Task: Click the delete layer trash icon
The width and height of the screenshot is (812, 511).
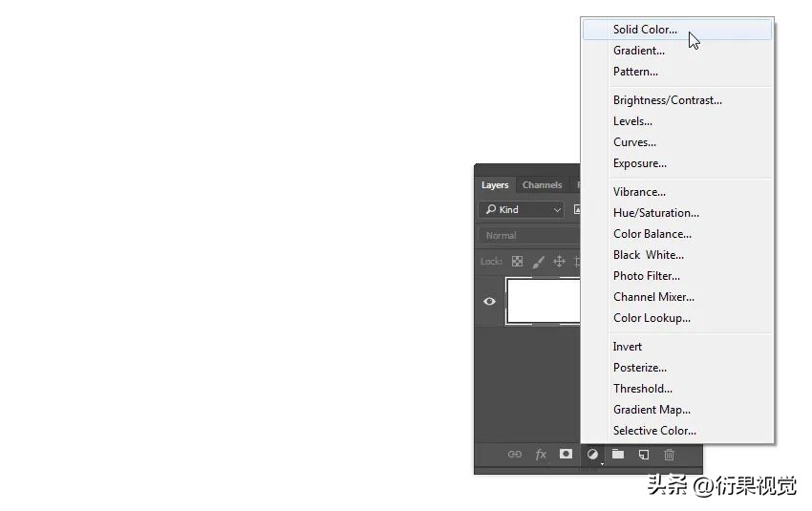Action: (669, 455)
